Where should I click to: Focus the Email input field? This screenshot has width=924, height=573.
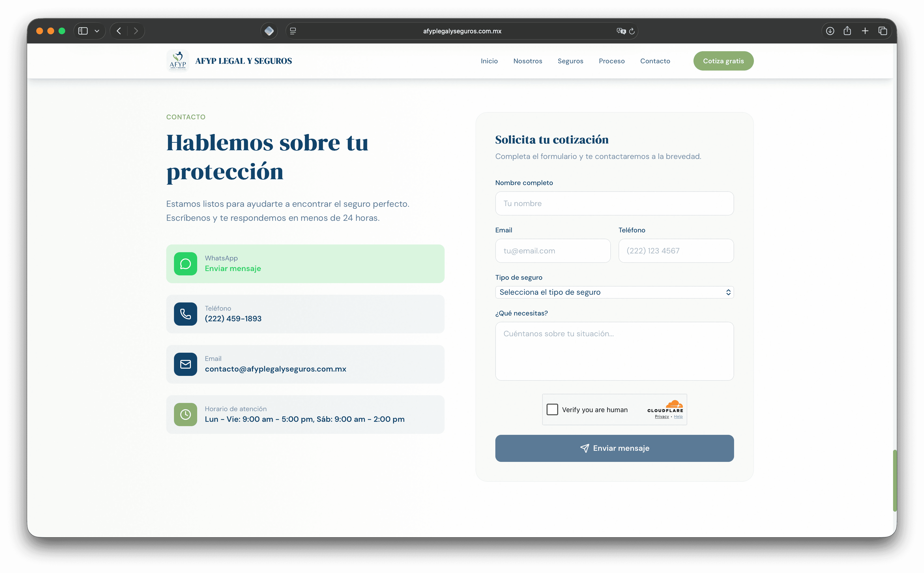click(553, 251)
